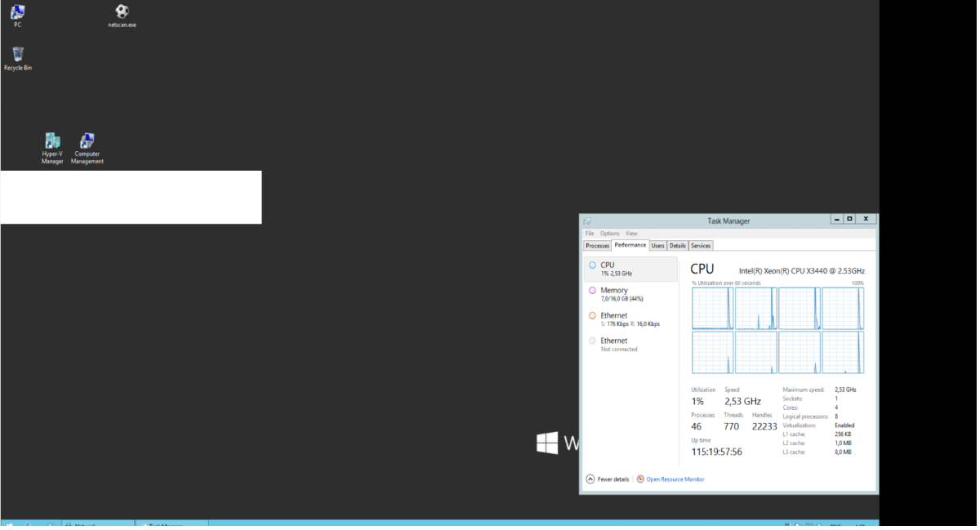Open the Options menu
This screenshot has width=980, height=530.
610,234
